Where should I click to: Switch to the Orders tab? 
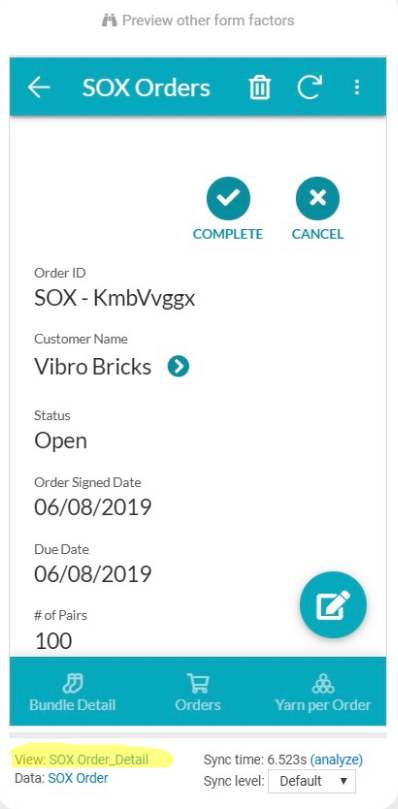coord(198,692)
